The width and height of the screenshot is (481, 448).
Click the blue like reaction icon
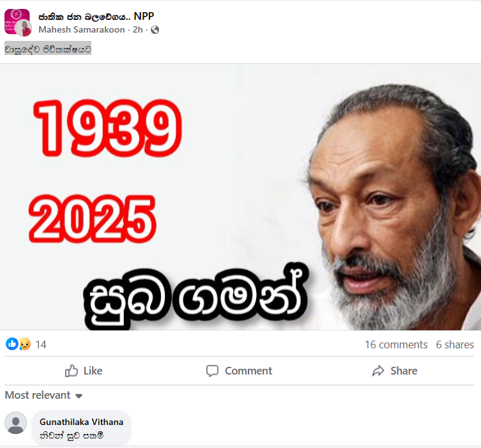click(12, 344)
